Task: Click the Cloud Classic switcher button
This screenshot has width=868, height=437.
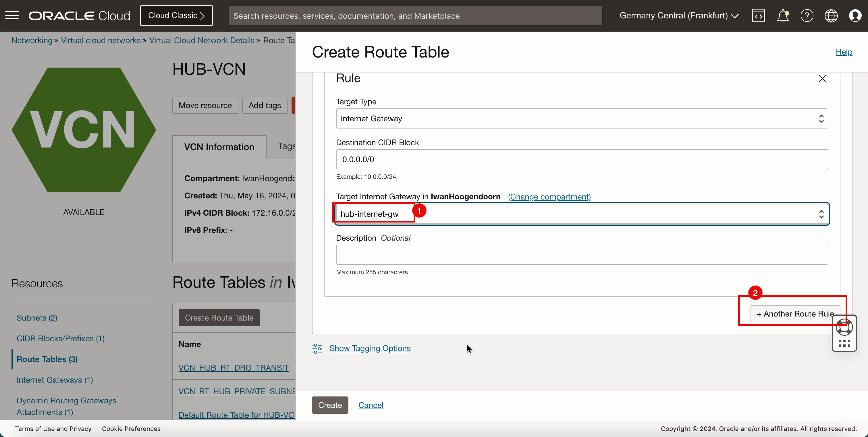Action: pyautogui.click(x=176, y=16)
